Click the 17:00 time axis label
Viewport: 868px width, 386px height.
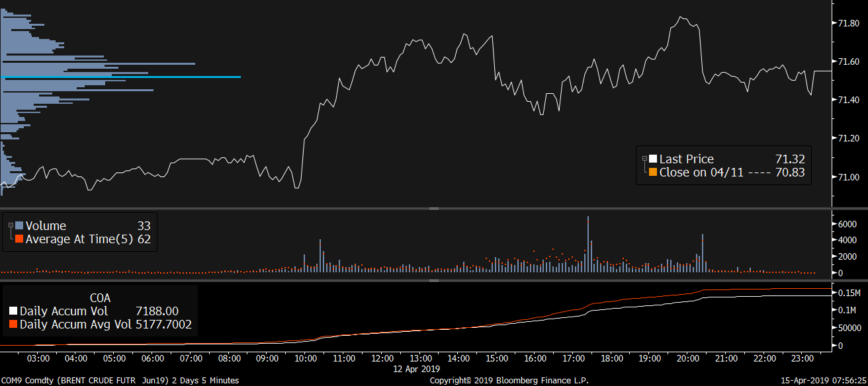point(574,358)
